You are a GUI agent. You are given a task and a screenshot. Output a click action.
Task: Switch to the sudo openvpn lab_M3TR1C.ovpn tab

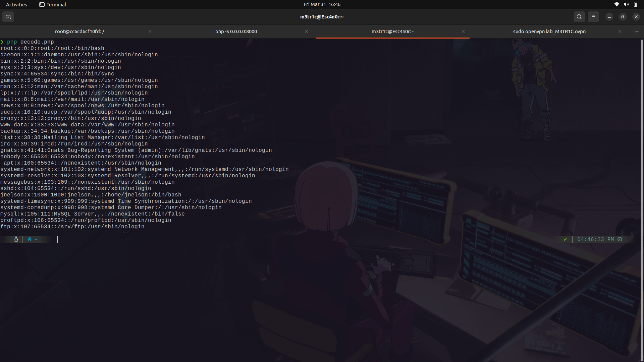coord(549,32)
